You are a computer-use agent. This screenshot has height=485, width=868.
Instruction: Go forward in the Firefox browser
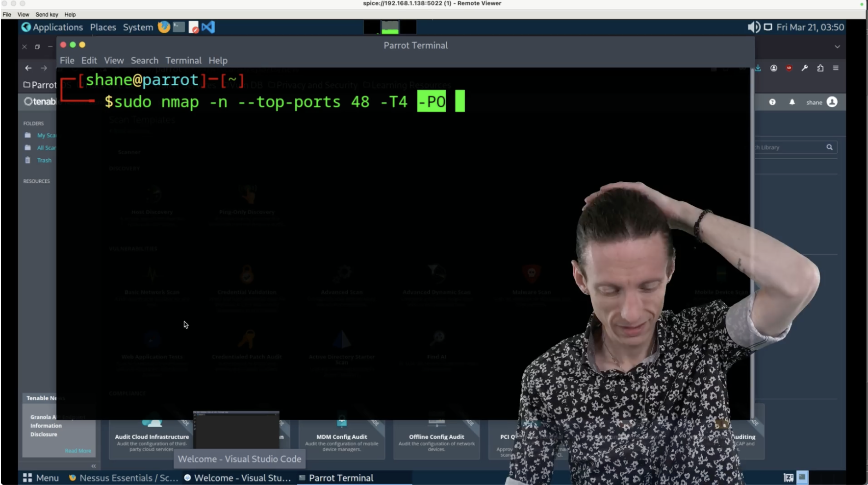(44, 68)
